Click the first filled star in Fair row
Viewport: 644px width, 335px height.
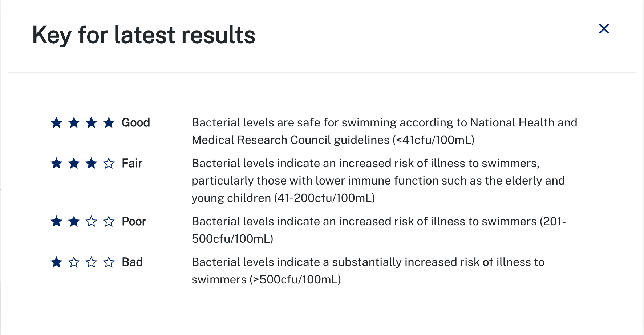(x=56, y=163)
